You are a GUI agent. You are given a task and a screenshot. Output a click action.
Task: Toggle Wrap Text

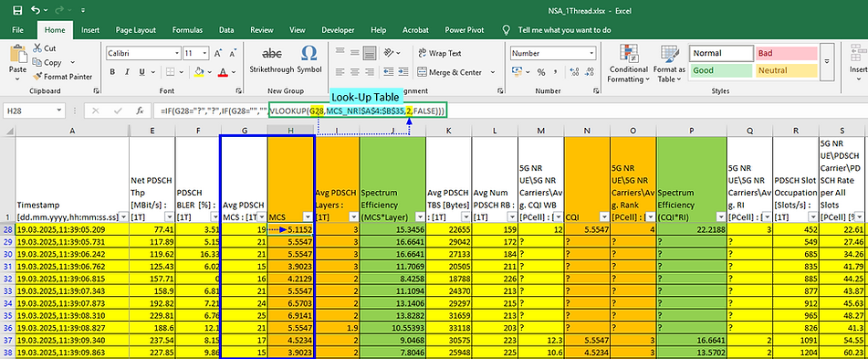(440, 53)
